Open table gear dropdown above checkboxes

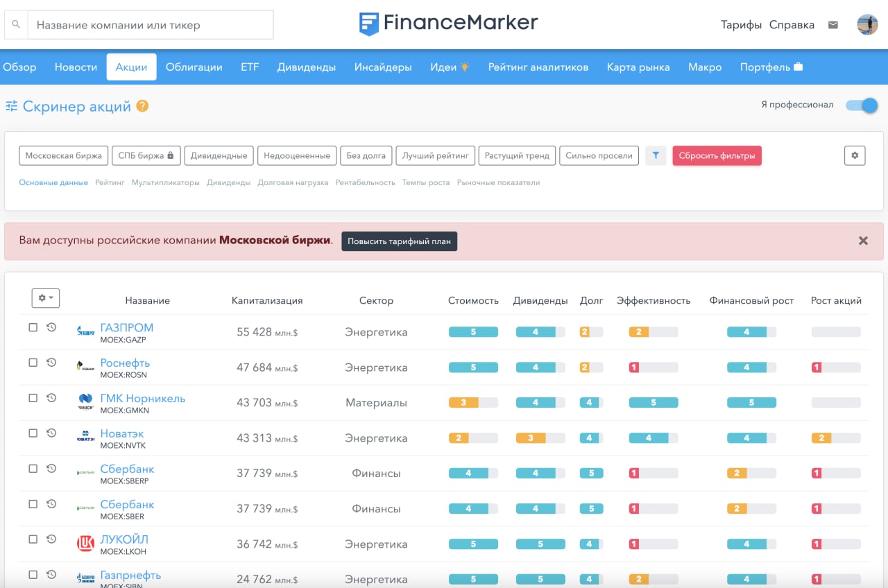tap(46, 298)
